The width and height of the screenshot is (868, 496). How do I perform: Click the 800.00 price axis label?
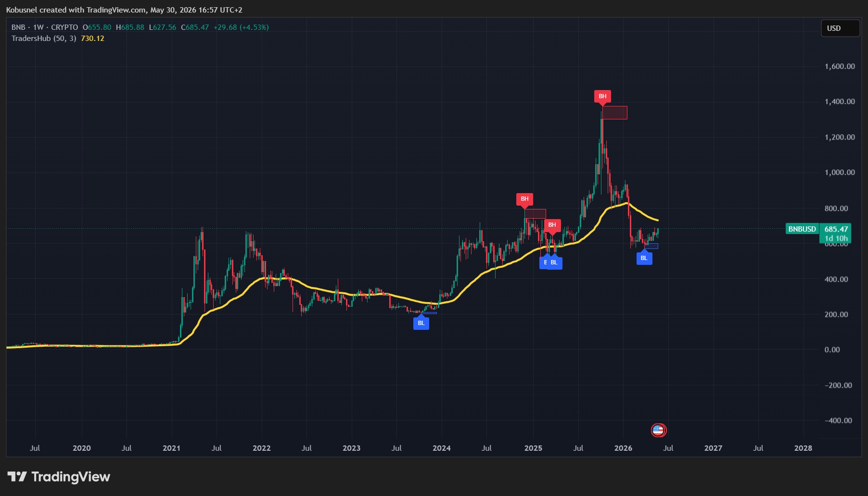pos(836,209)
